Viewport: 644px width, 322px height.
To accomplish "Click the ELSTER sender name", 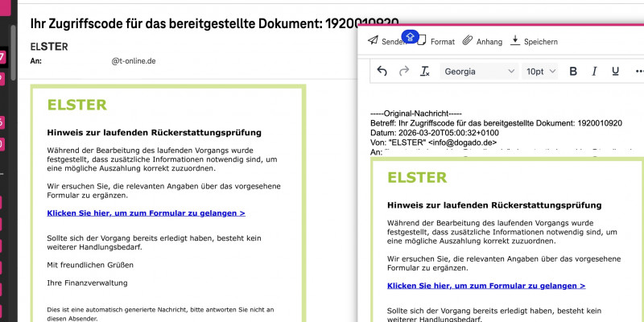I will (49, 47).
